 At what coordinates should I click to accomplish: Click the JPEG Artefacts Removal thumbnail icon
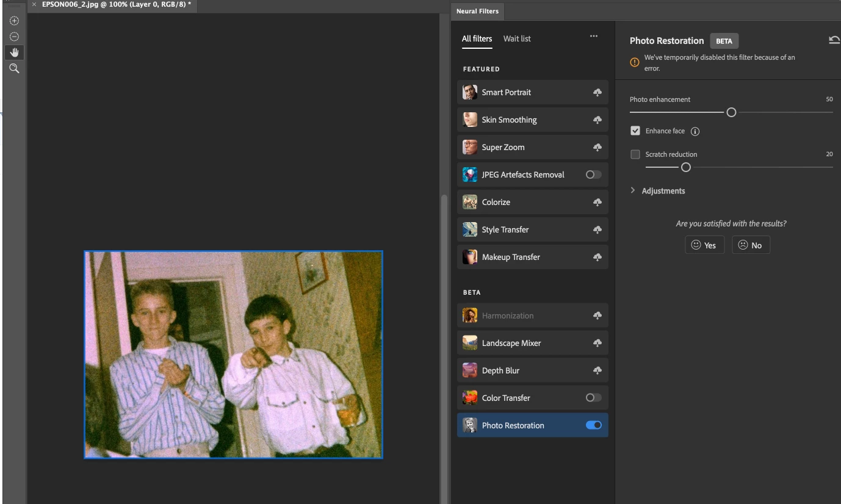pyautogui.click(x=470, y=175)
